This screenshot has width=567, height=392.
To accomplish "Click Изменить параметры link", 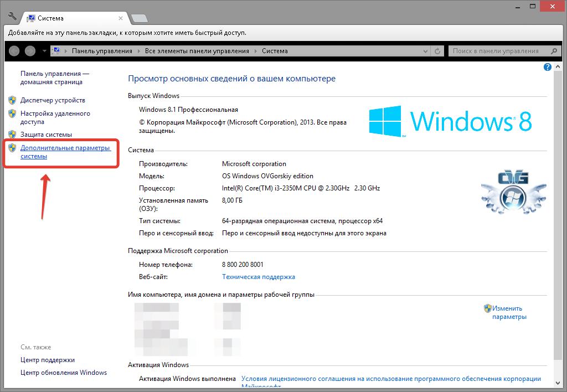I will (x=509, y=312).
